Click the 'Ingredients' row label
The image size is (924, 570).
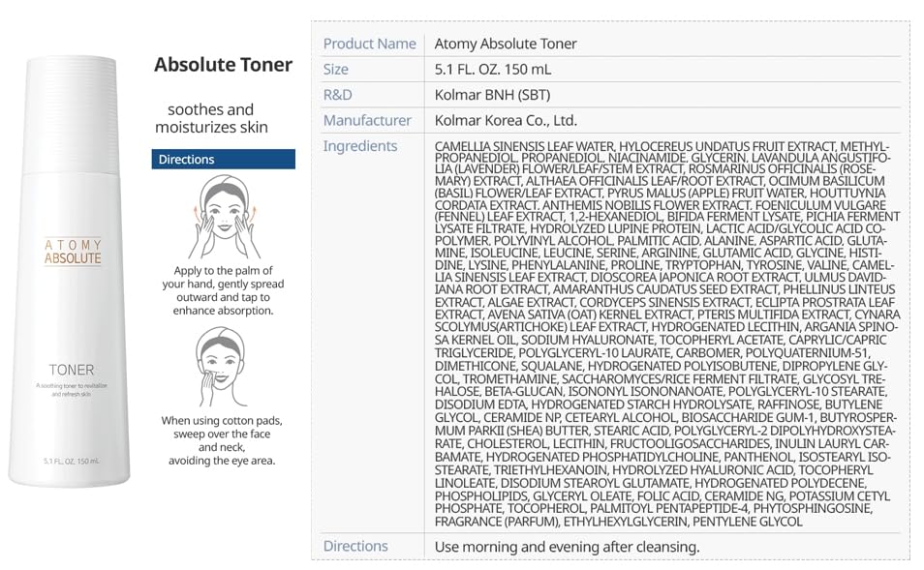[x=360, y=146]
